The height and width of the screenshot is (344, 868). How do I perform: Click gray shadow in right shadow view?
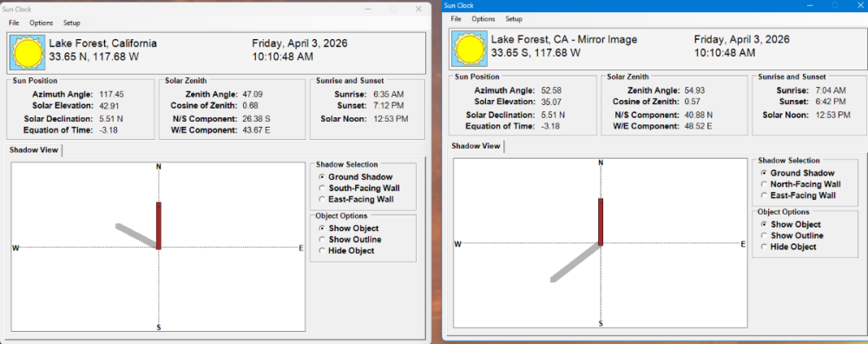pos(575,262)
